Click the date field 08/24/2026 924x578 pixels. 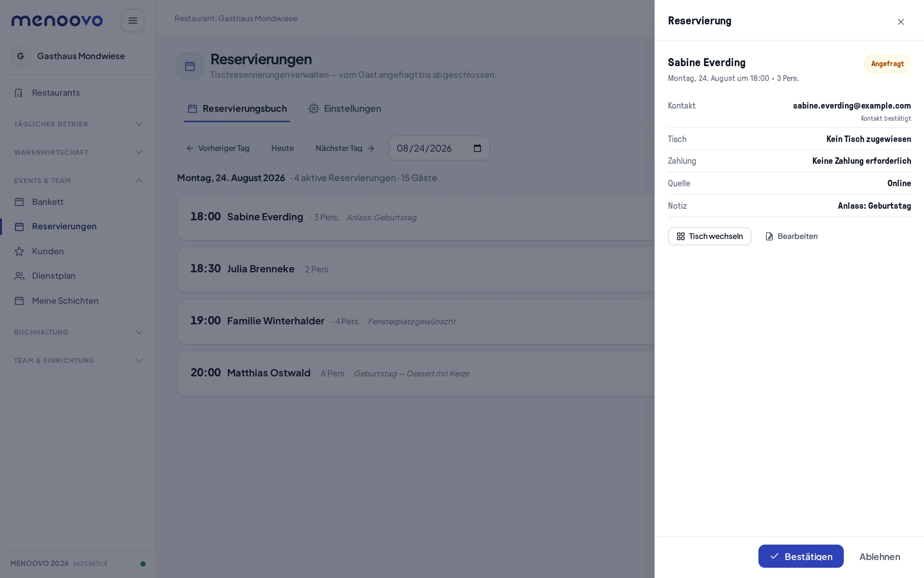click(x=439, y=148)
